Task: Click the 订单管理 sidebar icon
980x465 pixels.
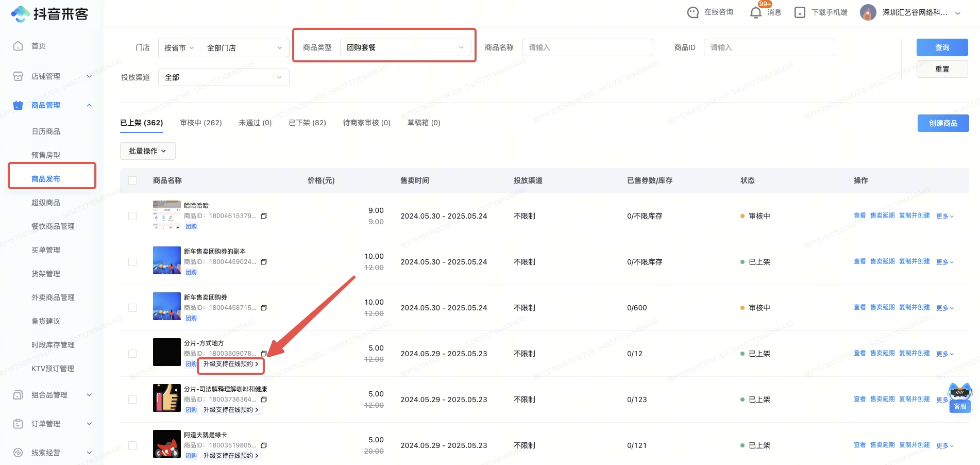Action: pos(18,424)
